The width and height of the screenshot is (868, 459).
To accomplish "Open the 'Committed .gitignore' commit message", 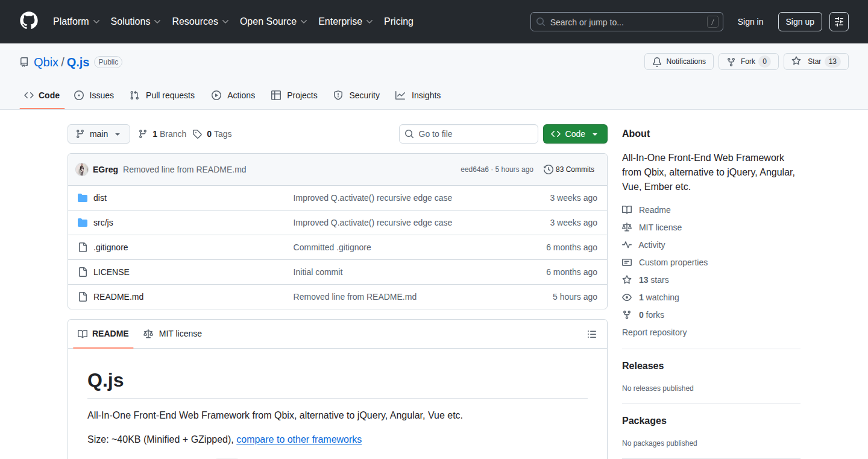I will click(332, 247).
